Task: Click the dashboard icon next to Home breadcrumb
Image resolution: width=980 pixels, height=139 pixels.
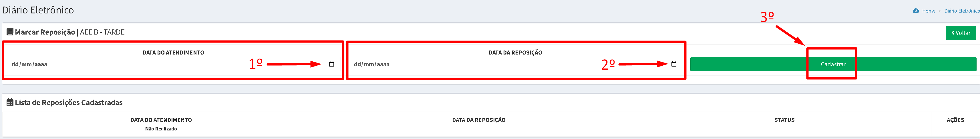Action: point(916,11)
